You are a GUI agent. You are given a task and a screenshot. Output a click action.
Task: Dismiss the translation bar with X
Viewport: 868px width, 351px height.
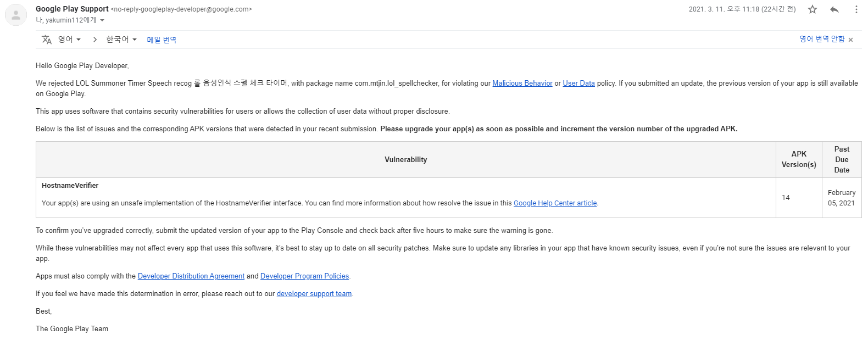click(x=850, y=40)
